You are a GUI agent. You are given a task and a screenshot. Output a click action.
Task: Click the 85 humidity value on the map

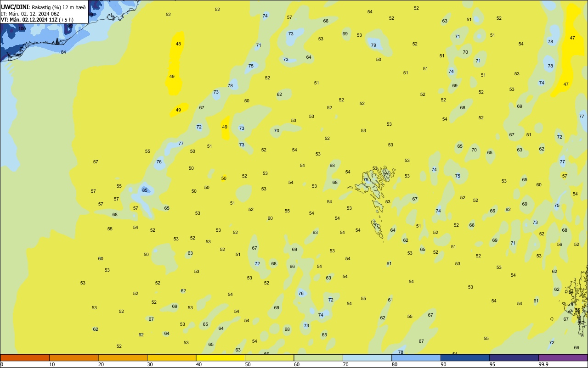[145, 190]
